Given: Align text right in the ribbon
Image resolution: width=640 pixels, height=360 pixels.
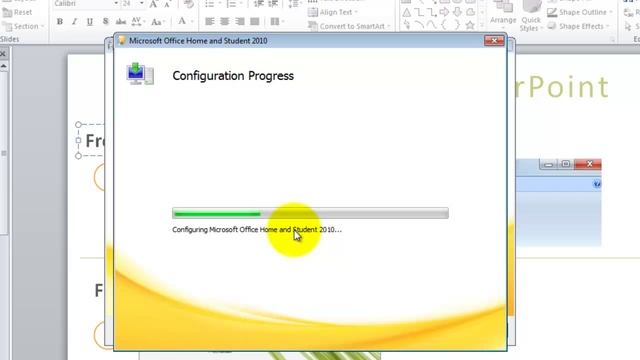Looking at the screenshot, I should pyautogui.click(x=240, y=21).
